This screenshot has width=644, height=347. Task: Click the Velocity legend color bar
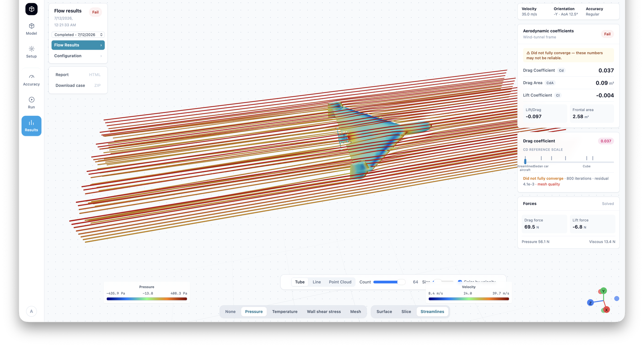coord(469,299)
